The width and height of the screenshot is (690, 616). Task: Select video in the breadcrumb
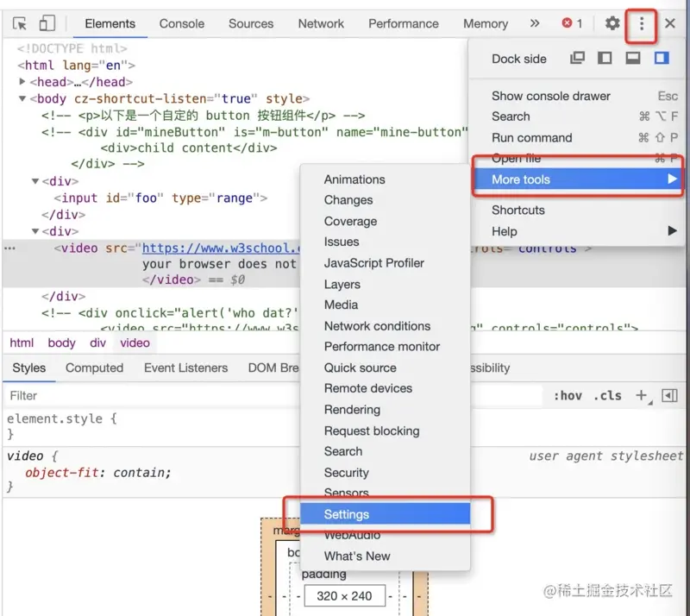[x=135, y=343]
